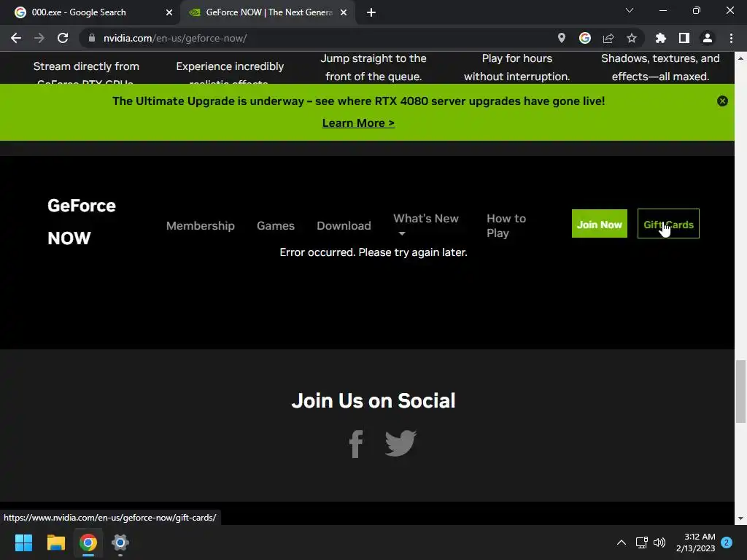Open the Membership menu item
Viewport: 747px width, 560px height.
200,226
